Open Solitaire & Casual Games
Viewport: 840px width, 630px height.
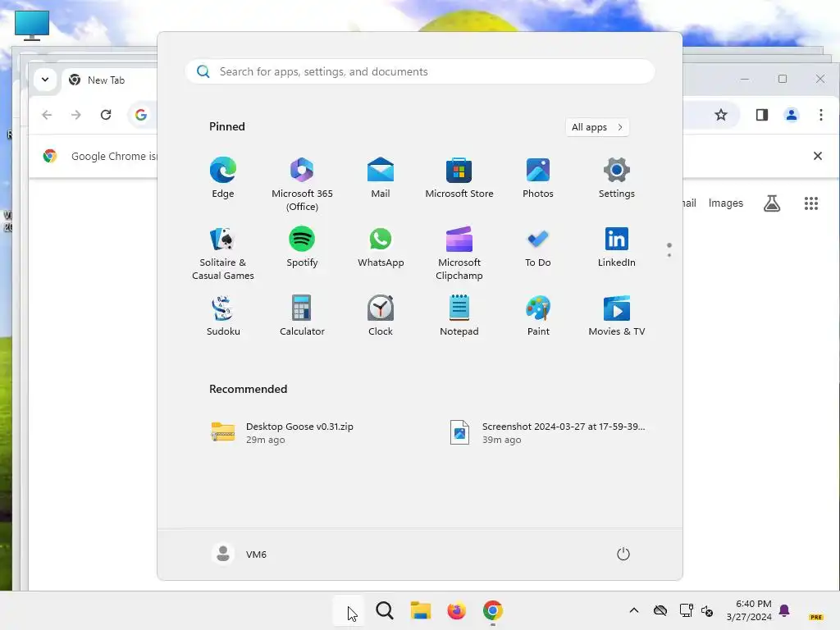223,253
